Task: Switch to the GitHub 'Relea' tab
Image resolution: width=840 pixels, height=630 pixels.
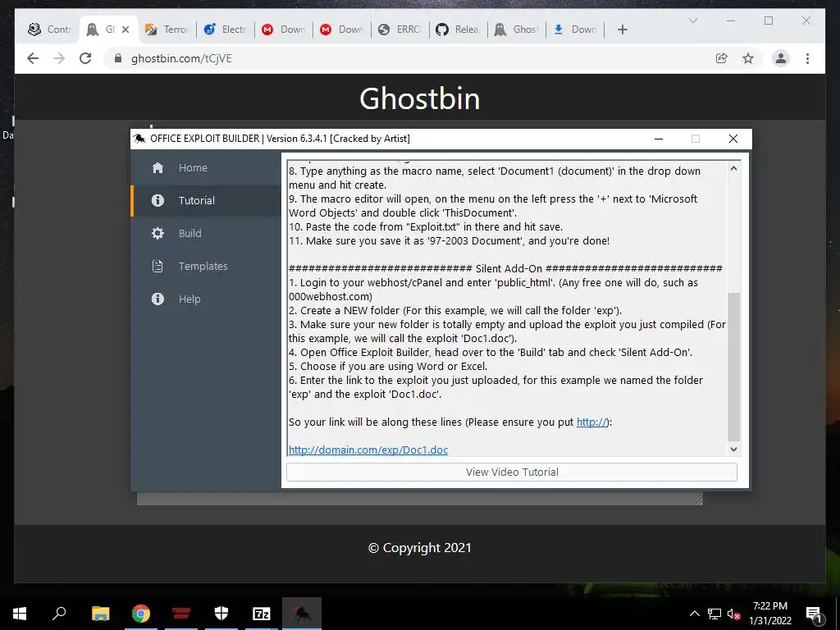Action: 458,30
